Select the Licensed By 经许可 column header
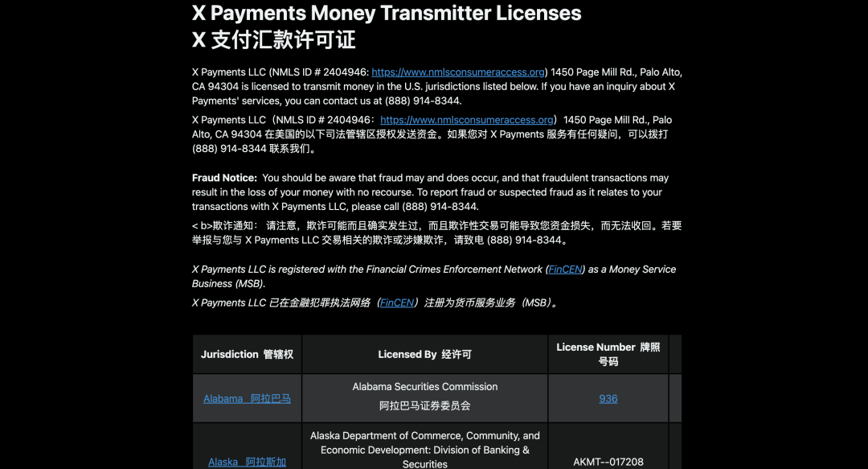This screenshot has height=469, width=868. 424,355
